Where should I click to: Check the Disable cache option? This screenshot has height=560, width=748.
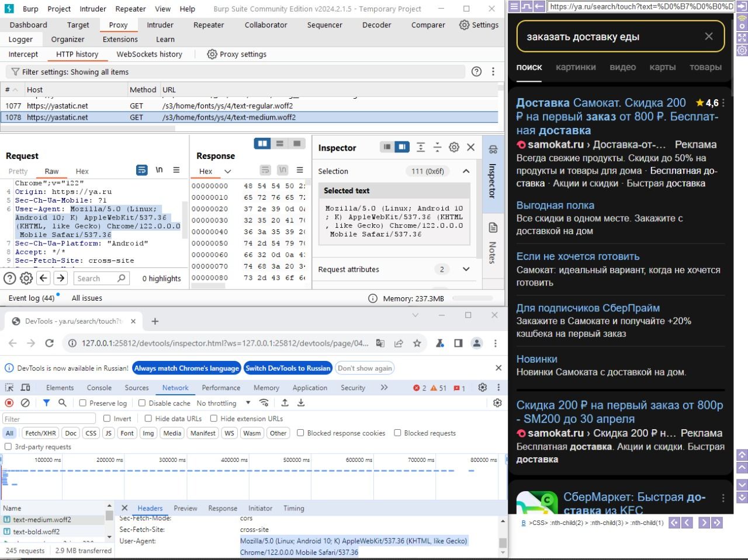(x=142, y=404)
